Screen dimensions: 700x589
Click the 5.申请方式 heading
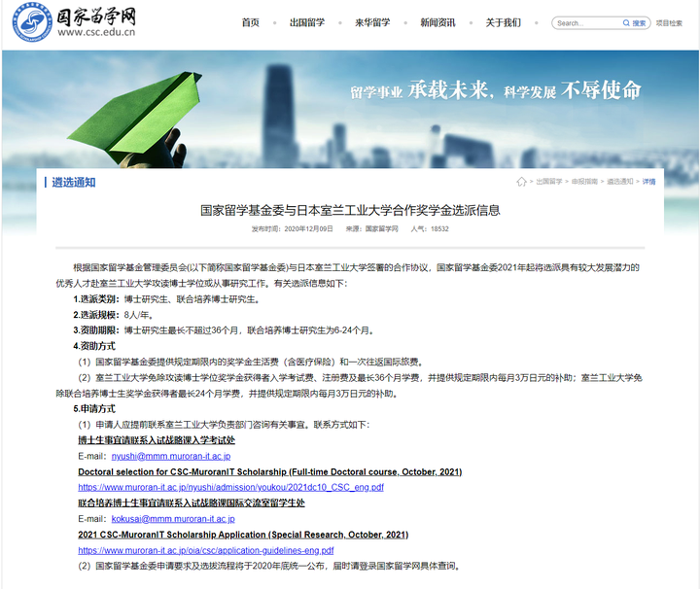click(x=94, y=409)
